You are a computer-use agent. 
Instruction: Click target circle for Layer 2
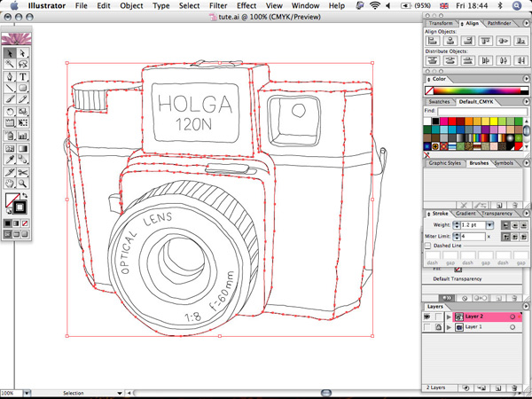[512, 317]
